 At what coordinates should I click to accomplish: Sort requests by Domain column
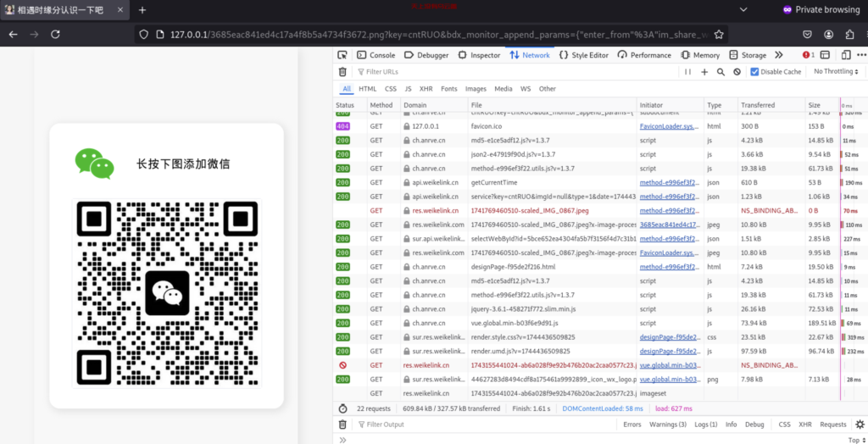[x=434, y=105]
